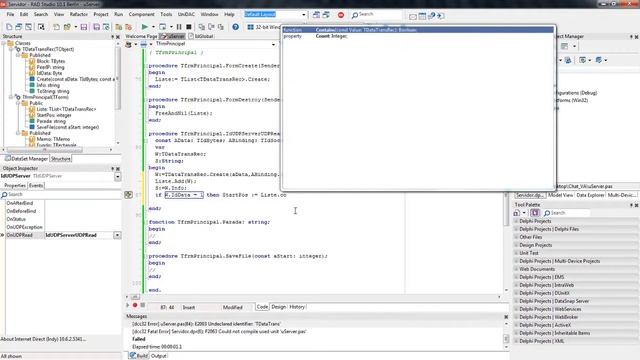The height and width of the screenshot is (360, 640).
Task: Click the Run without debugging icon
Action: (162, 27)
